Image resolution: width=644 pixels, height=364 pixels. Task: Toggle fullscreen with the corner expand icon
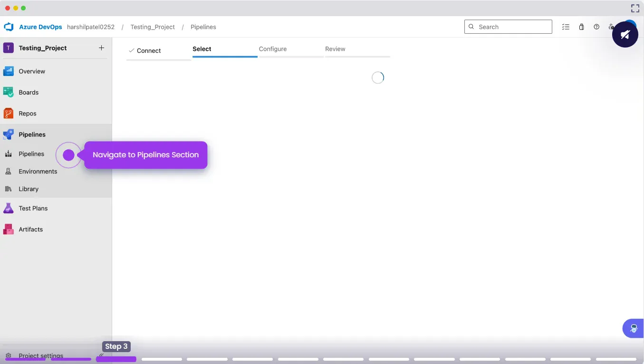(635, 8)
